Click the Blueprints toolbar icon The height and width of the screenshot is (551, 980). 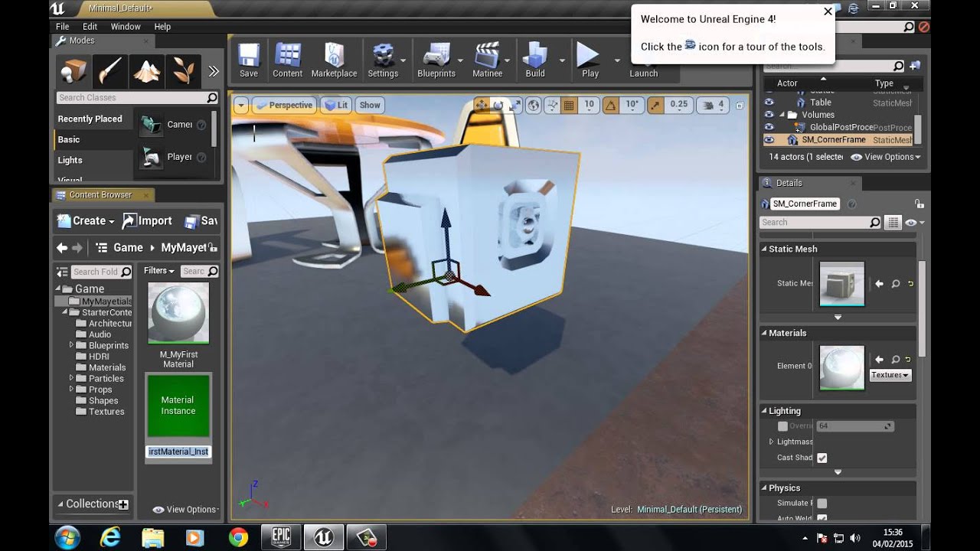pyautogui.click(x=436, y=60)
